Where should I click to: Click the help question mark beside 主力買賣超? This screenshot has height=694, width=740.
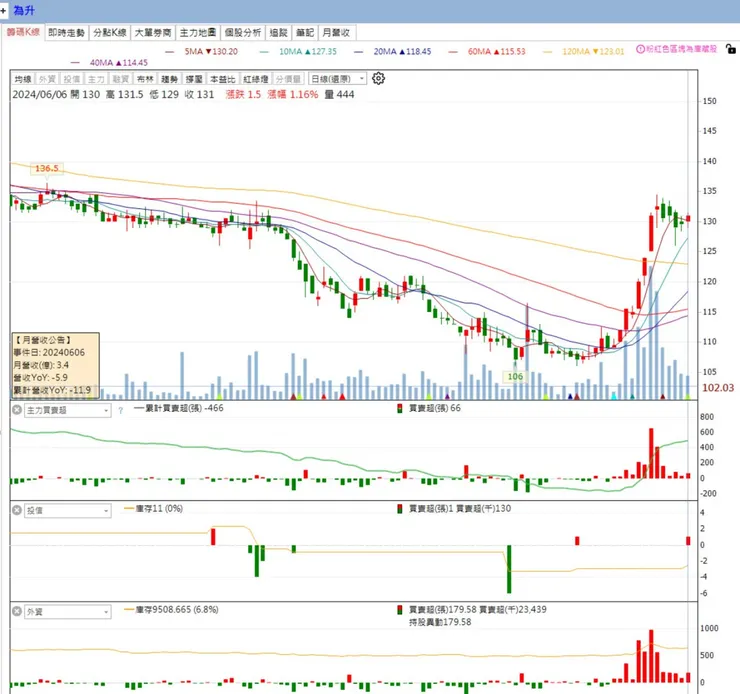tap(120, 410)
